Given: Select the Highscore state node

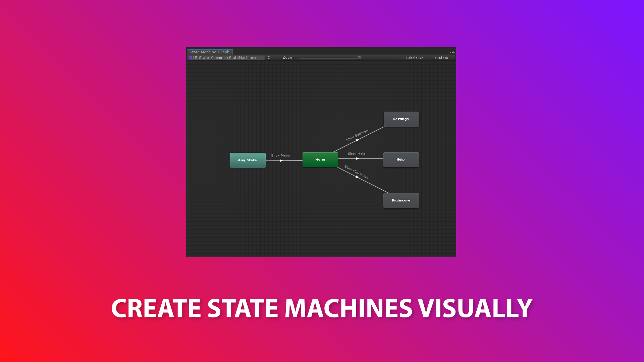Looking at the screenshot, I should (401, 200).
